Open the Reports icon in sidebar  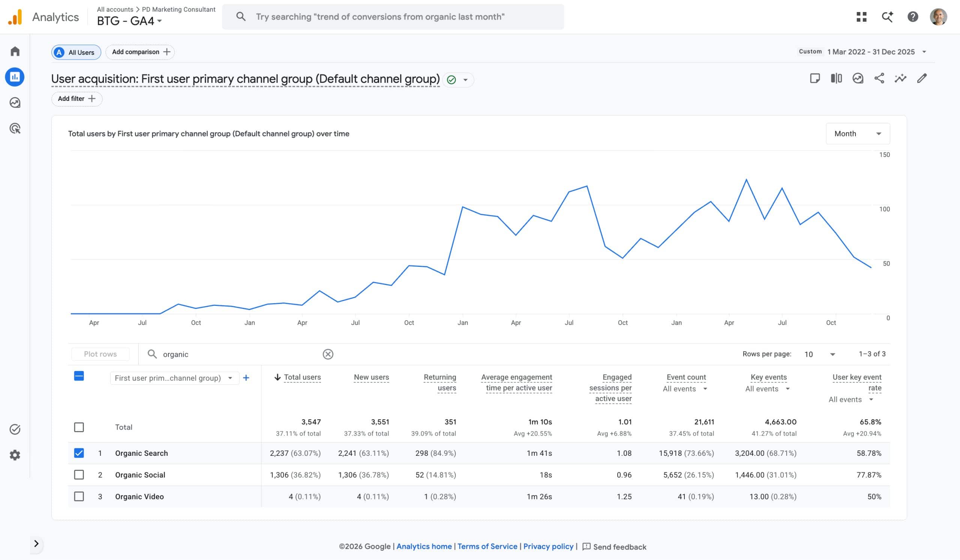coord(15,77)
